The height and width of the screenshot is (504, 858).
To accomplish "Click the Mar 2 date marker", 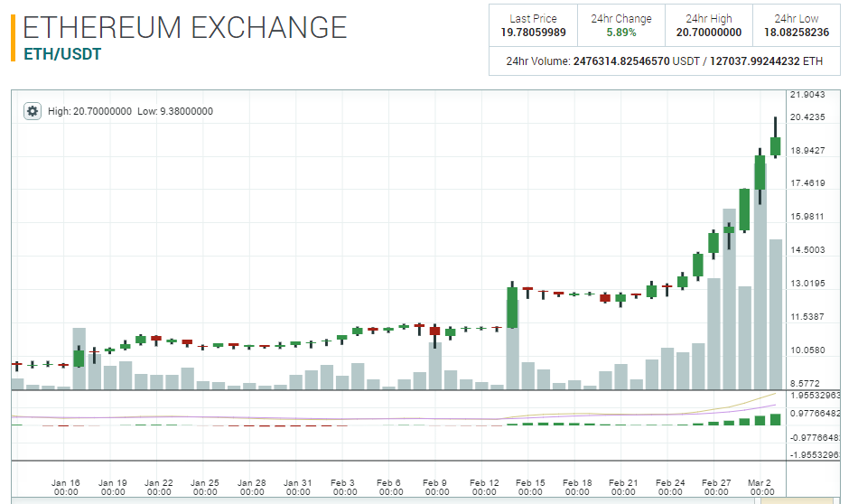I will 761,487.
